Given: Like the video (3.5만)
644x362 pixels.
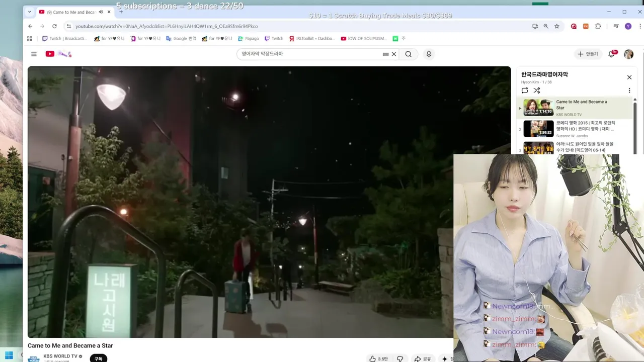Looking at the screenshot, I should (379, 358).
